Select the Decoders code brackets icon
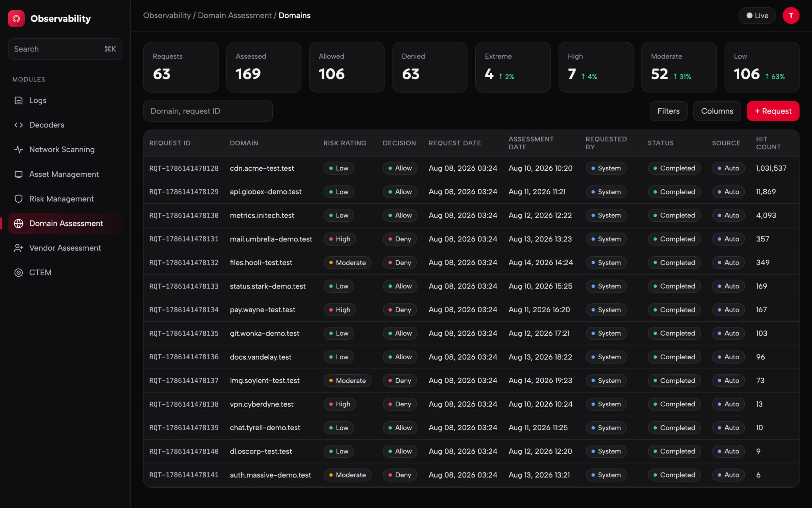The height and width of the screenshot is (508, 812). pos(19,125)
